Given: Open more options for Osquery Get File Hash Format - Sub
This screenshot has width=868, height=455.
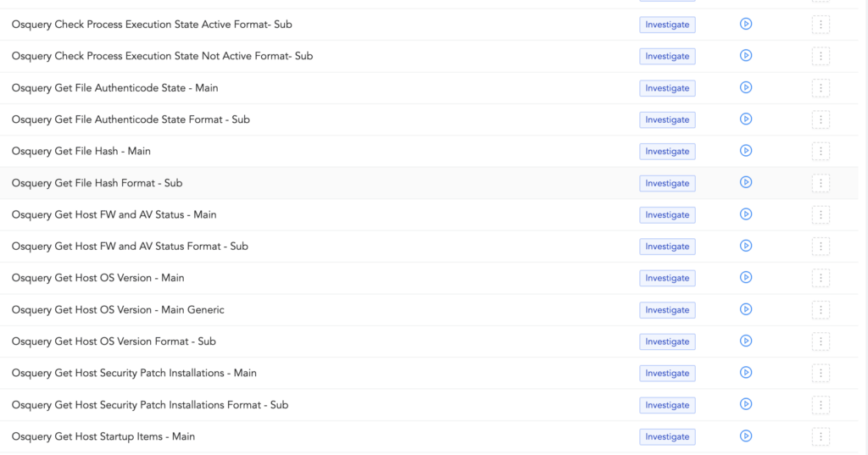Looking at the screenshot, I should [x=820, y=183].
